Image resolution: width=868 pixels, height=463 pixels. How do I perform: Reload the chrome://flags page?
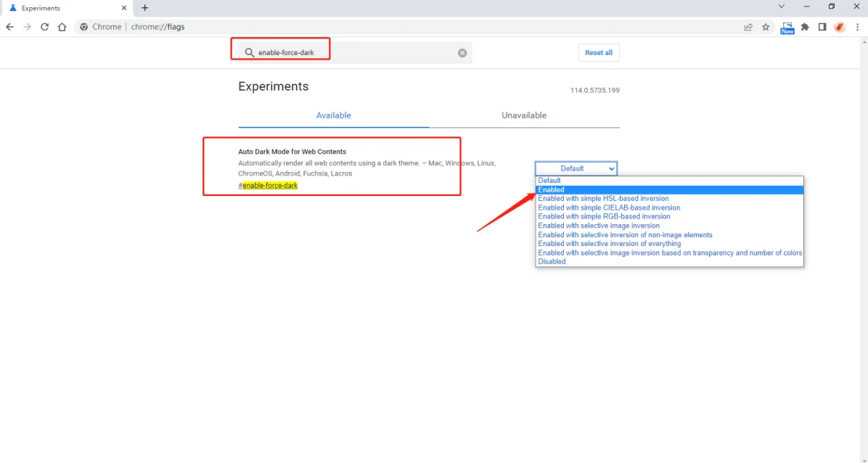point(45,27)
